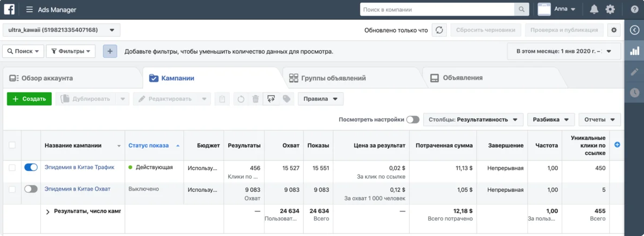The width and height of the screenshot is (644, 236).
Task: Click the tag label icon in toolbar
Action: click(x=286, y=99)
